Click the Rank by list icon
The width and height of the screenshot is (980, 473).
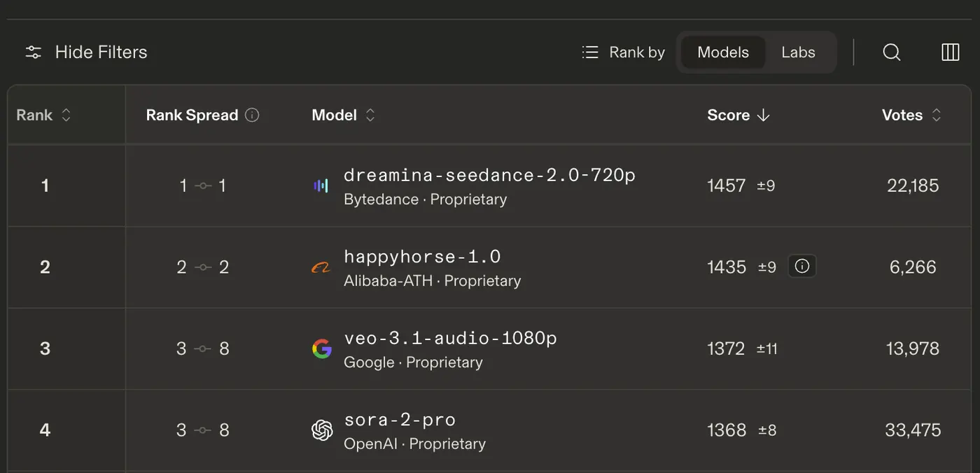590,52
